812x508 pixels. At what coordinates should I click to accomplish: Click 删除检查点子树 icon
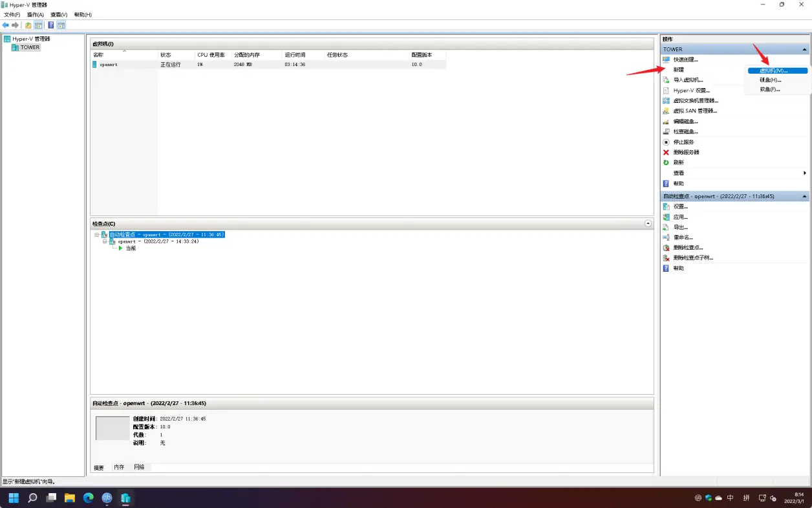667,258
